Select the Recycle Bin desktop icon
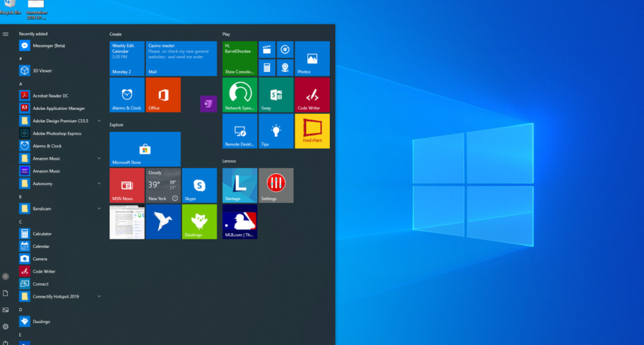The image size is (644, 345). [x=10, y=7]
